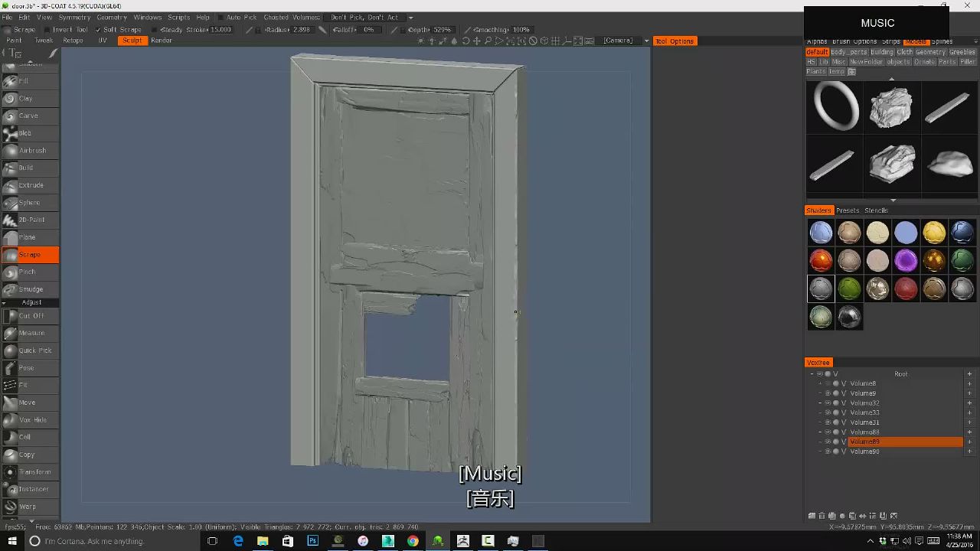Toggle the Steady Stroke checkbox

[153, 30]
